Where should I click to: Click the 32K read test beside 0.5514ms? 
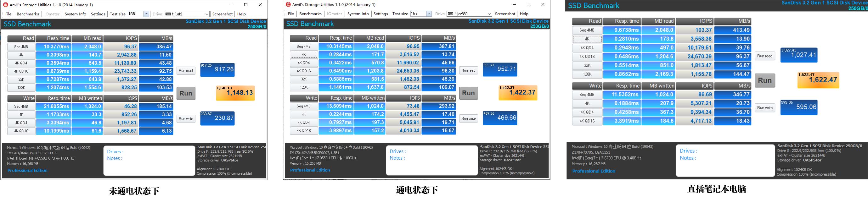(x=587, y=66)
